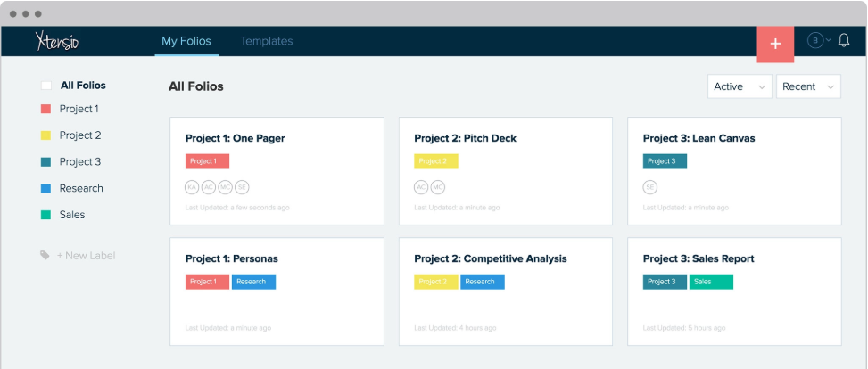The image size is (868, 369).
Task: Switch to the Templates tab
Action: click(x=266, y=41)
